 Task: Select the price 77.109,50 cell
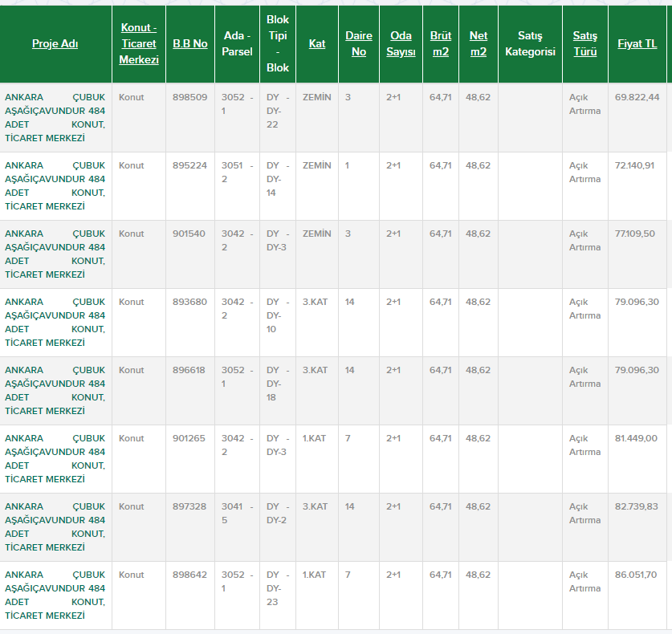click(637, 234)
